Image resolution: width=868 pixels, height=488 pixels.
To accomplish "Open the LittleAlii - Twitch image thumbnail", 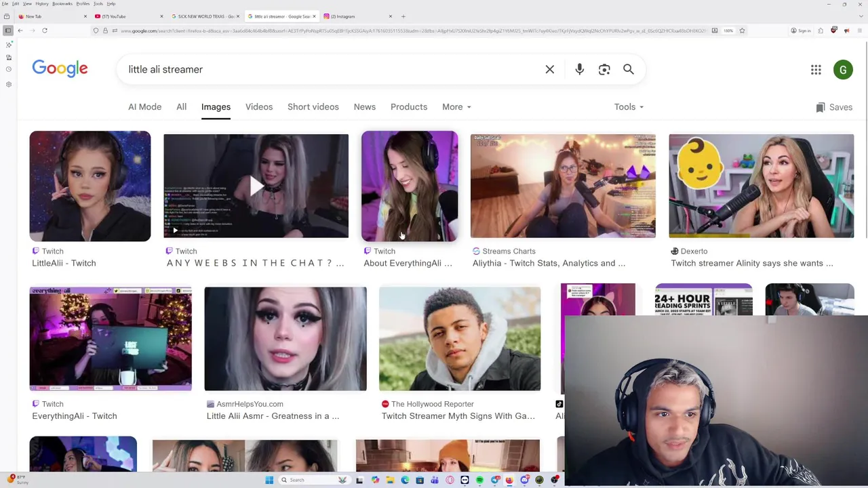I will [x=90, y=186].
